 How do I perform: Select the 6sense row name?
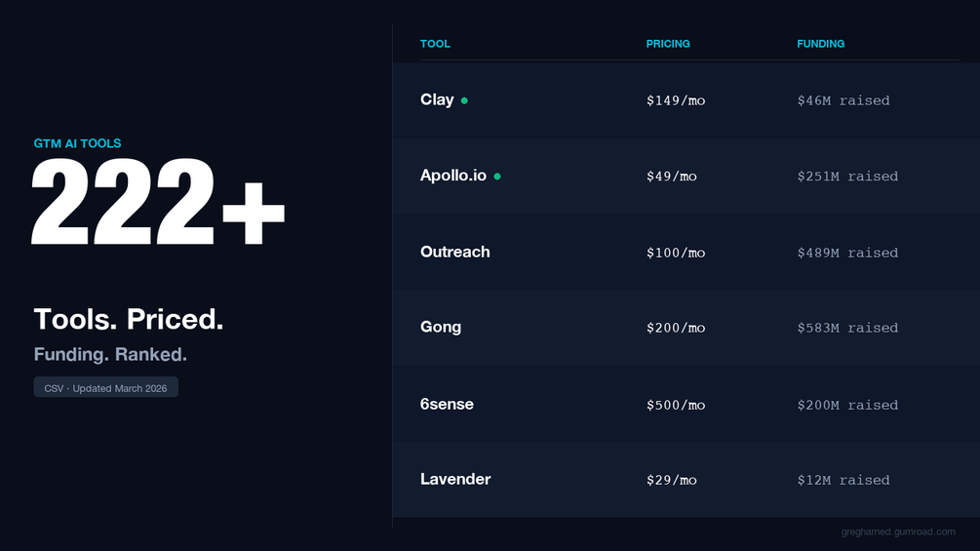[447, 404]
